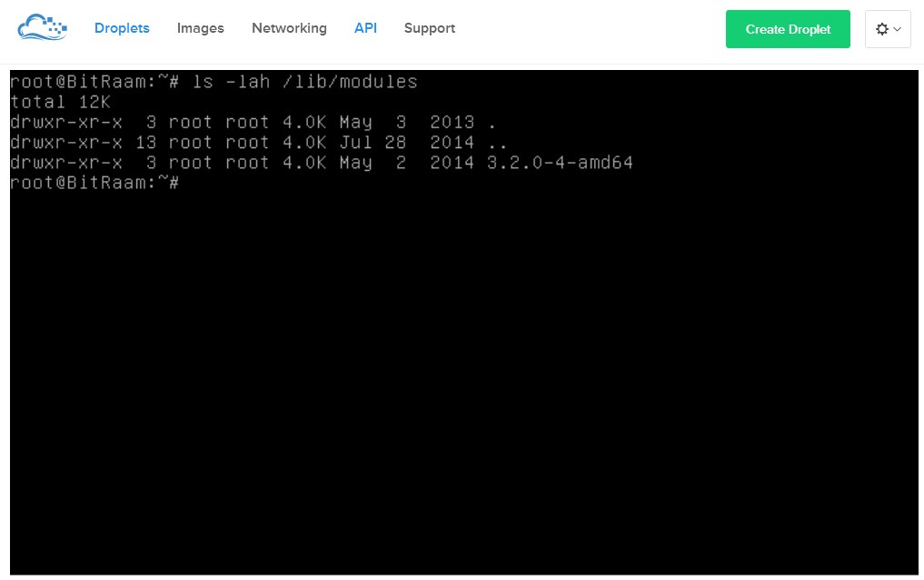Go to the Images section
This screenshot has width=924, height=580.
[x=201, y=28]
